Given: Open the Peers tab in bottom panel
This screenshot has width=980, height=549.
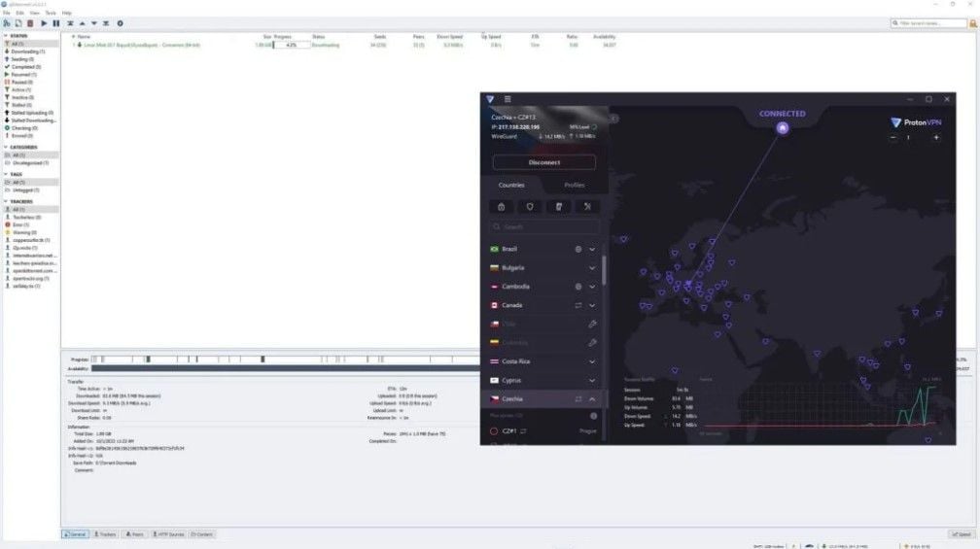Looking at the screenshot, I should click(x=134, y=534).
